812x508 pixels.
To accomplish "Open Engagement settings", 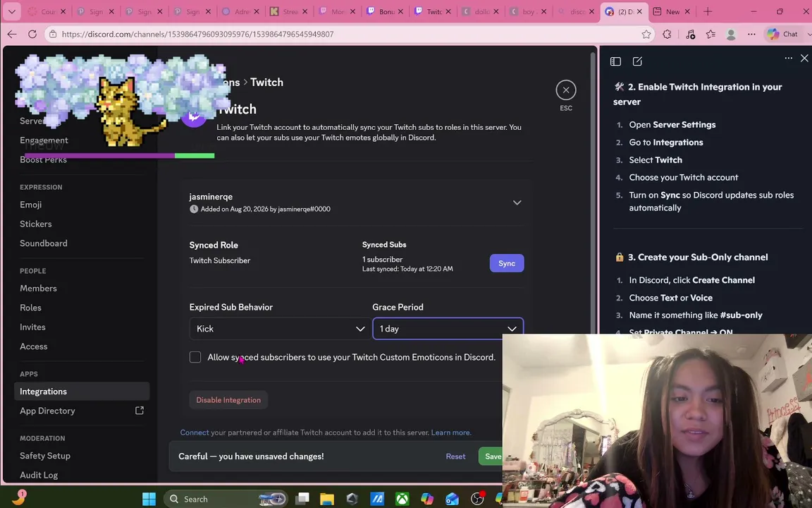I will pos(44,140).
